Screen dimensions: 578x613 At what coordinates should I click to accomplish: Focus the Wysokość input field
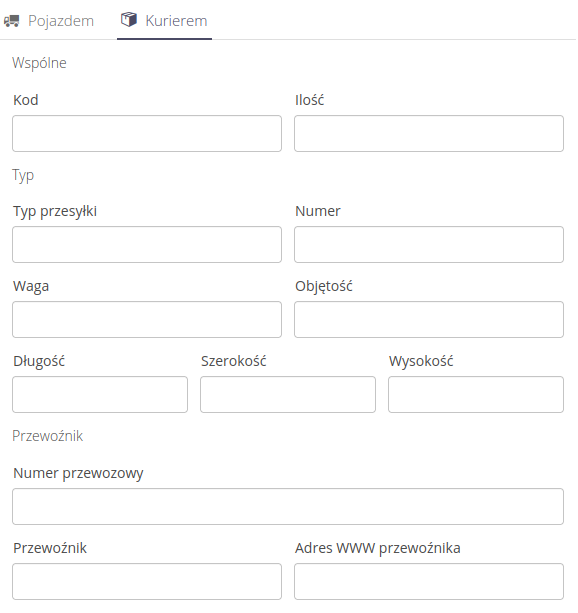476,394
